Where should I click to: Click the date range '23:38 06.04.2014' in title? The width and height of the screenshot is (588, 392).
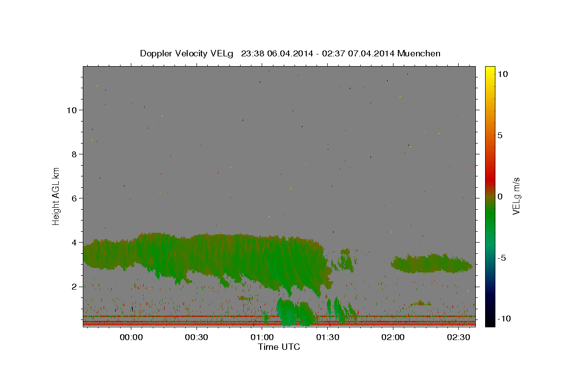point(277,53)
